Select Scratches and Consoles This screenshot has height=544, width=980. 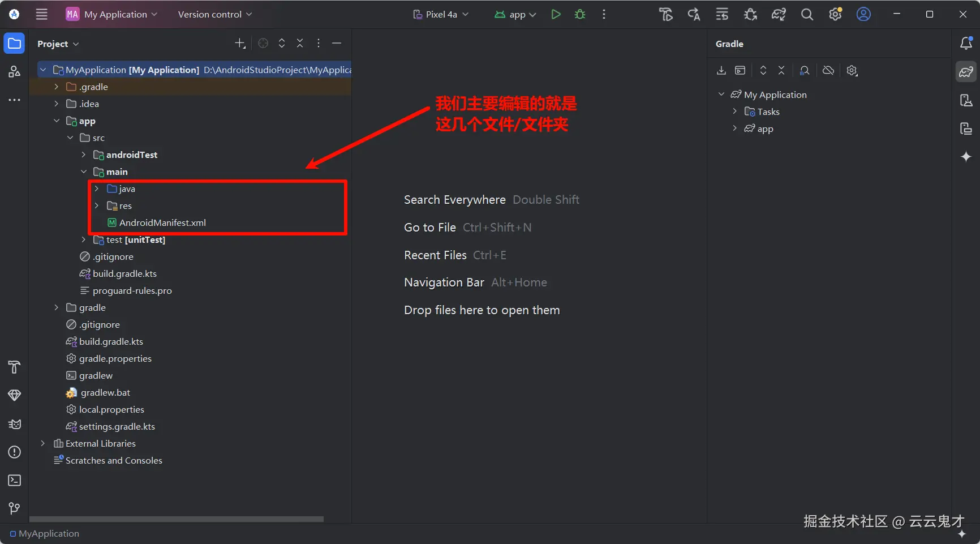tap(108, 460)
